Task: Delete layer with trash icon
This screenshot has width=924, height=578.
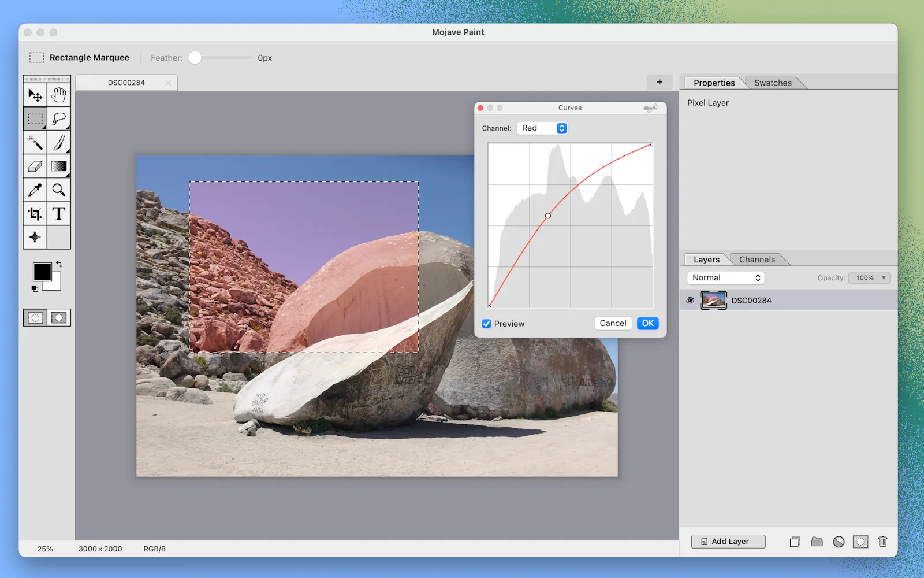Action: (x=882, y=542)
